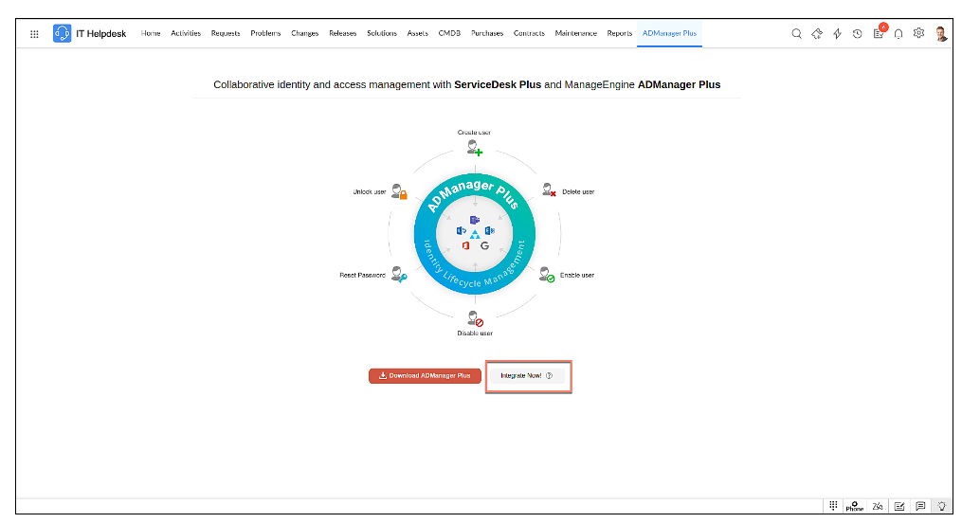980x523 pixels.
Task: Go to the Solutions tab
Action: click(382, 33)
